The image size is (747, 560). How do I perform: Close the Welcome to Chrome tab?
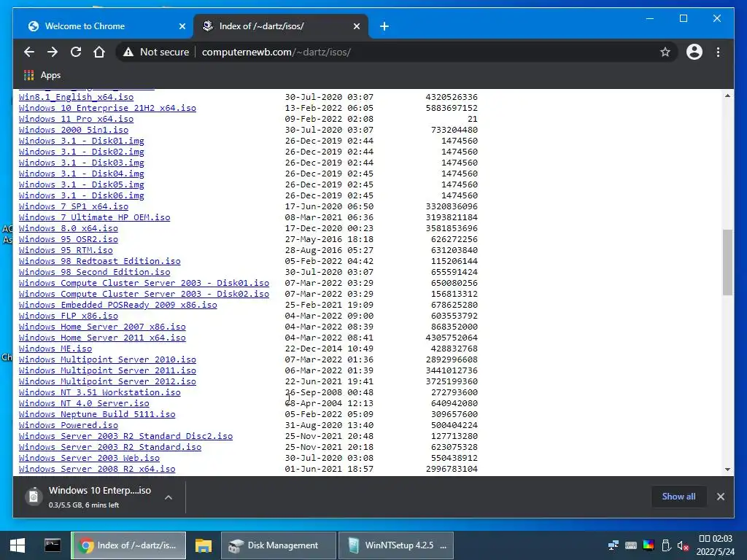182,26
